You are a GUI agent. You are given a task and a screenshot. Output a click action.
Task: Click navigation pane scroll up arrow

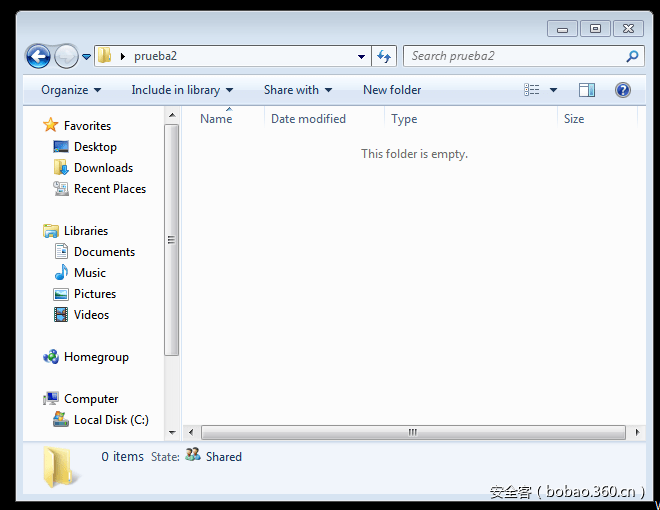(x=172, y=115)
